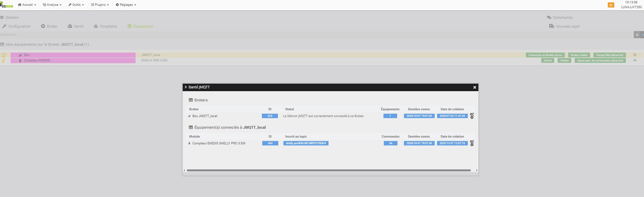
Task: Open the Plugins dropdown menu
Action: coord(100,5)
